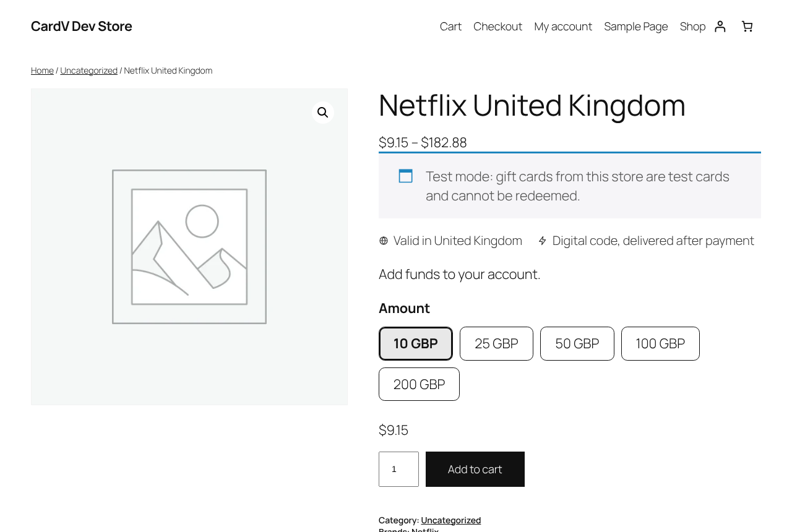Select the 100 GBP amount option
This screenshot has height=532, width=792.
pyautogui.click(x=660, y=343)
